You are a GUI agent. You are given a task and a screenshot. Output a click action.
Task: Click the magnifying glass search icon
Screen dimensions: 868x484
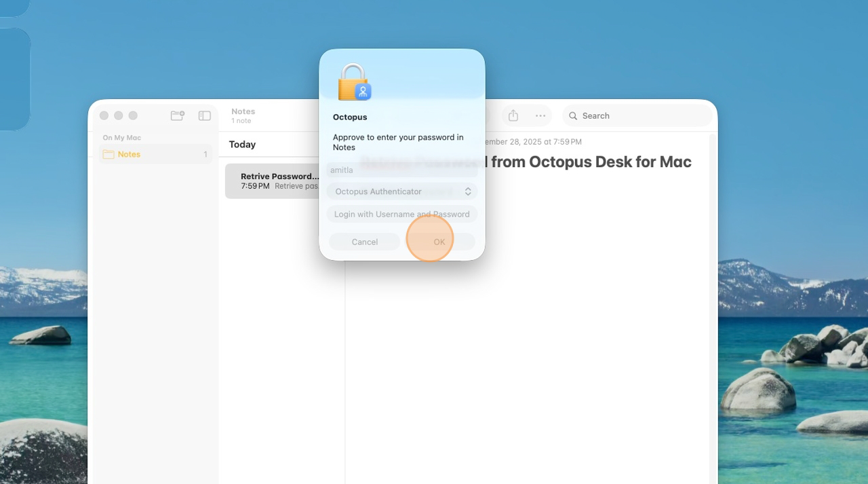[x=573, y=115]
